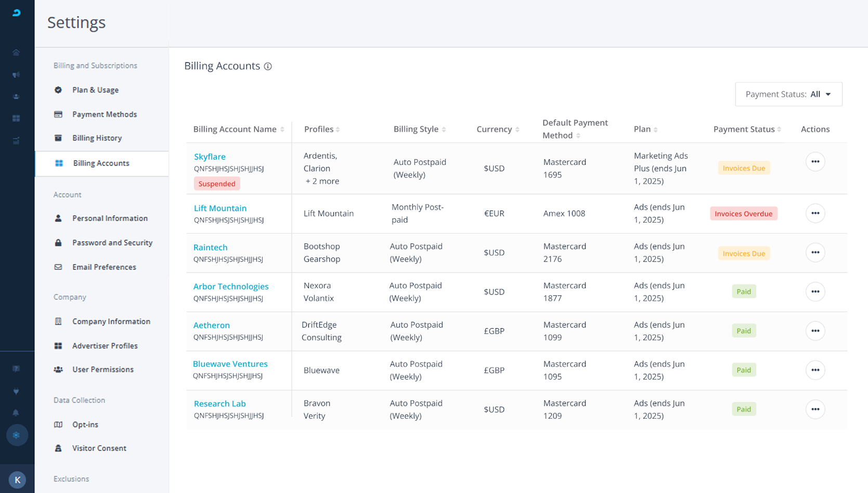This screenshot has width=868, height=493.
Task: Open the actions menu for Lift Mountain
Action: tap(815, 213)
